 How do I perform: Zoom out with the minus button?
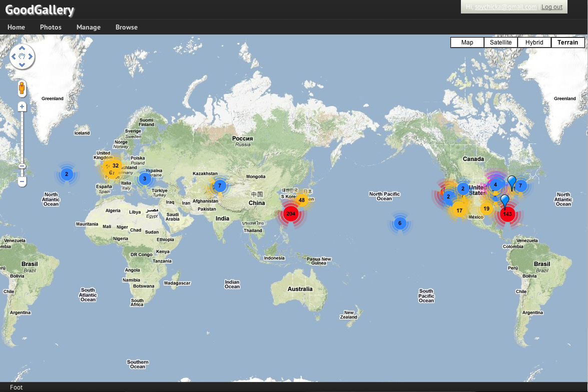(x=22, y=181)
